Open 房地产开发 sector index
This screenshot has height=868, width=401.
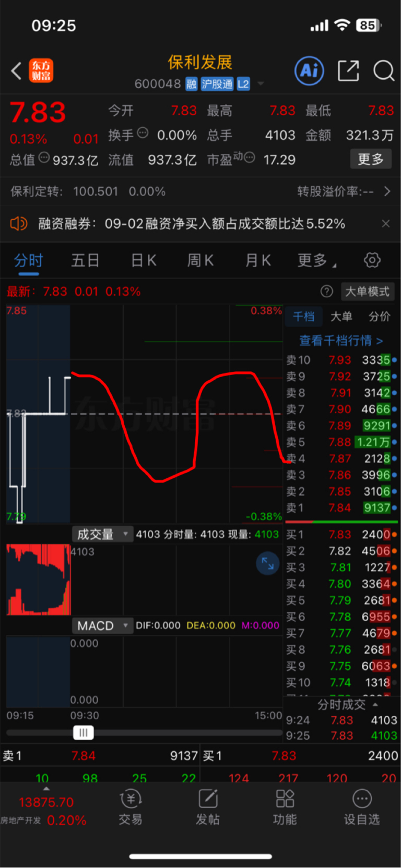(43, 811)
